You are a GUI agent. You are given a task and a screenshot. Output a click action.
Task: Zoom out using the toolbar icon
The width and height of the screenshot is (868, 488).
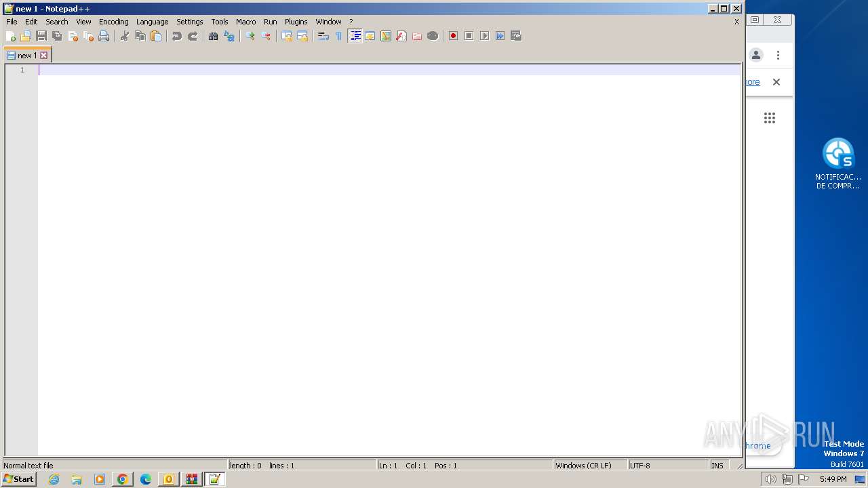coord(266,36)
